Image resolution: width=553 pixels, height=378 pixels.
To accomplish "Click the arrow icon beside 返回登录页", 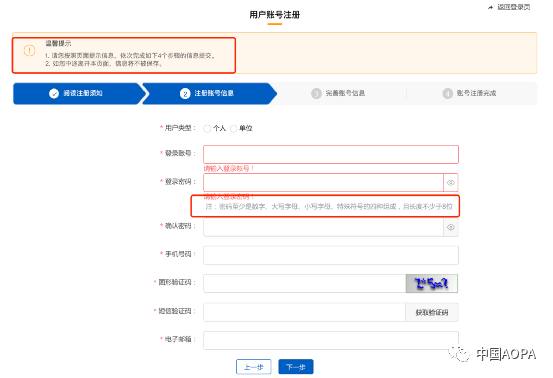I will pos(491,7).
